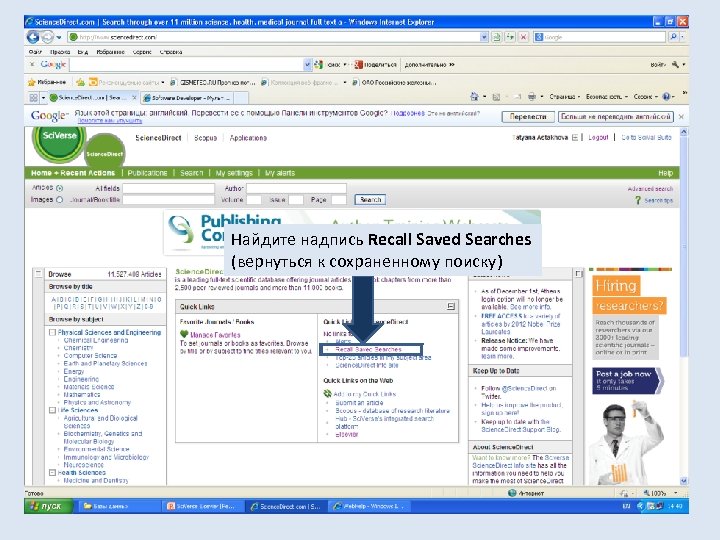Select the Articles radio button
720x540 pixels.
point(59,188)
